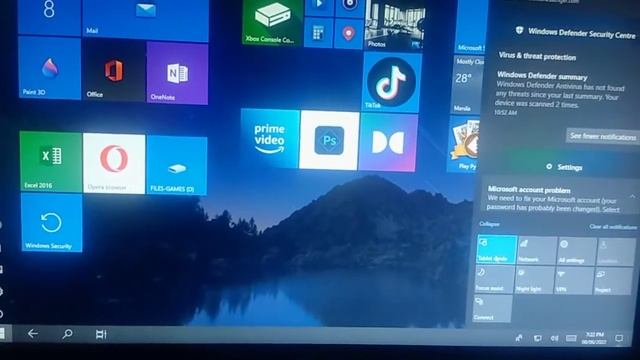Clear all notifications
Screen dimensions: 640x360
[613, 227]
